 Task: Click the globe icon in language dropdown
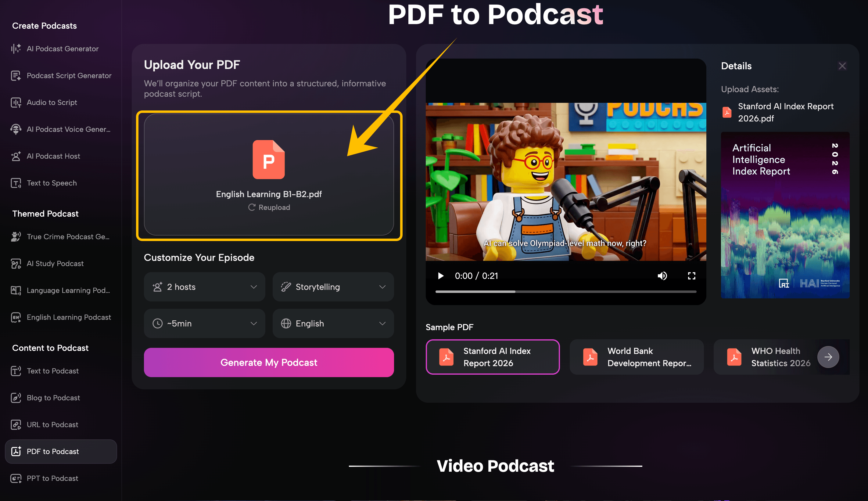tap(286, 323)
